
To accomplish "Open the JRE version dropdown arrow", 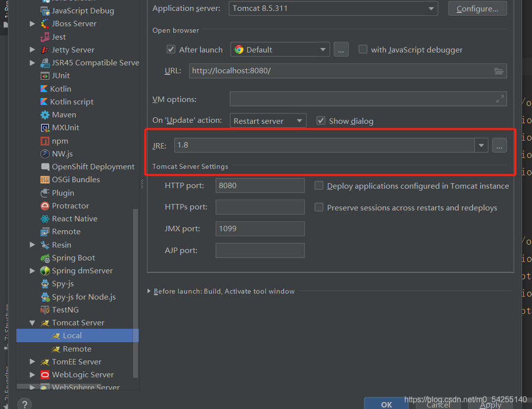I will (x=481, y=145).
